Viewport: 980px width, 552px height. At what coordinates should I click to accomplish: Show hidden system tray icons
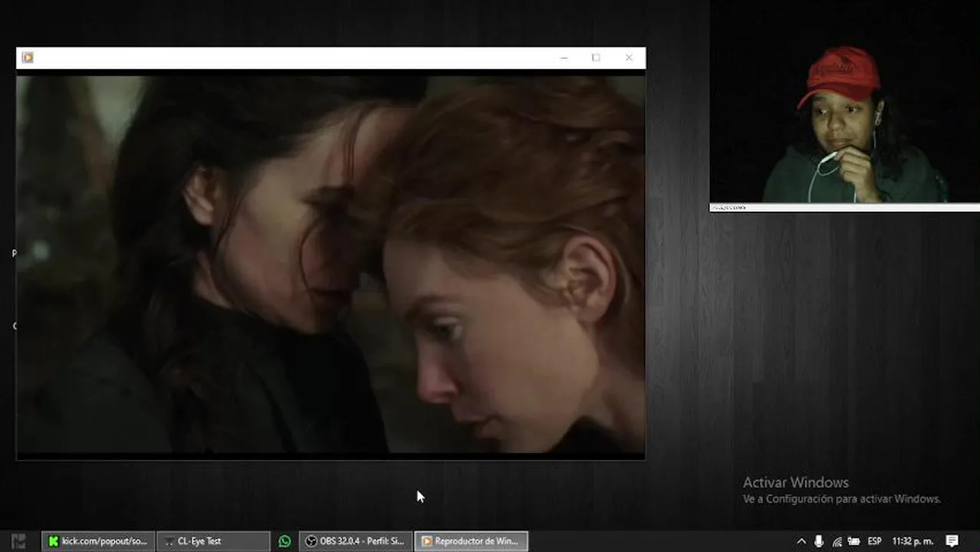[801, 541]
